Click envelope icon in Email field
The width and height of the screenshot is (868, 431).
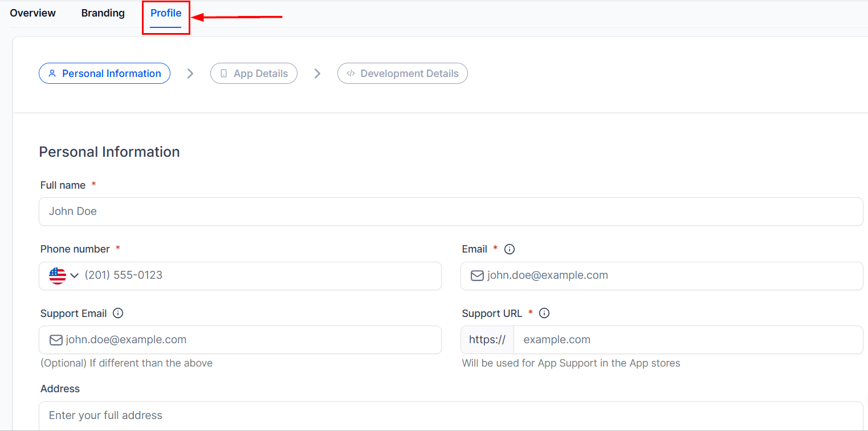[x=477, y=276]
